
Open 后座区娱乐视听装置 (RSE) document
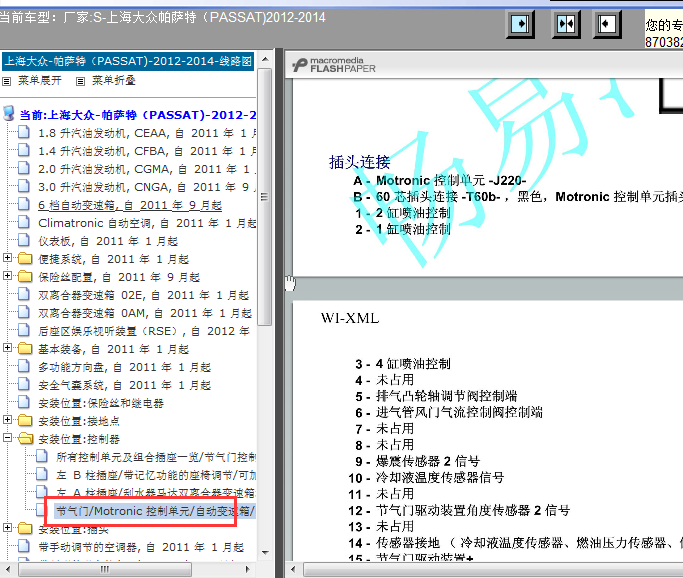pyautogui.click(x=144, y=331)
